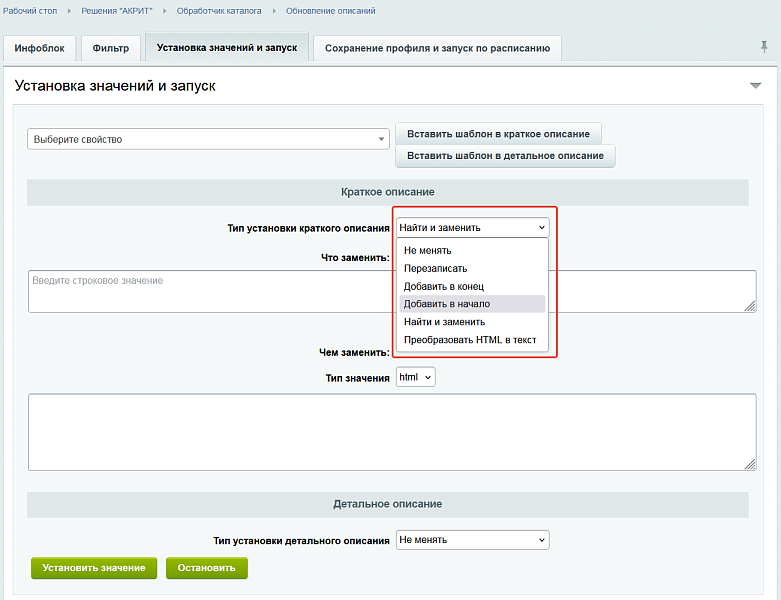The image size is (781, 600).
Task: Expand the Выберите свойство dropdown
Action: (x=208, y=140)
